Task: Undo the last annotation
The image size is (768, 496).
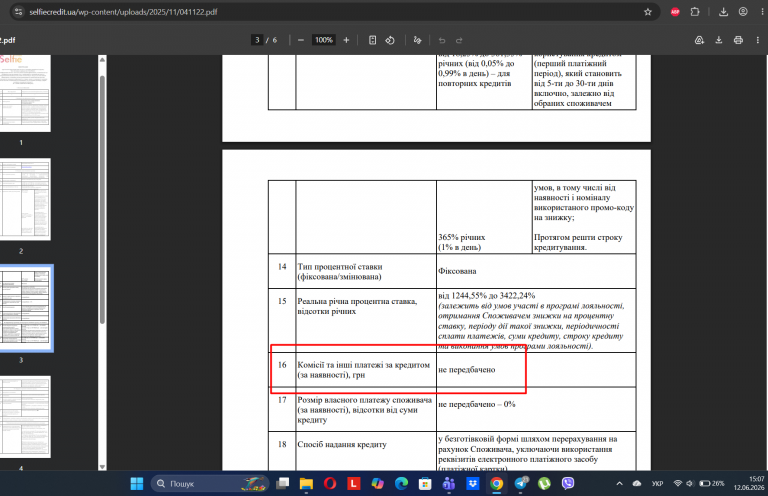Action: pos(442,40)
